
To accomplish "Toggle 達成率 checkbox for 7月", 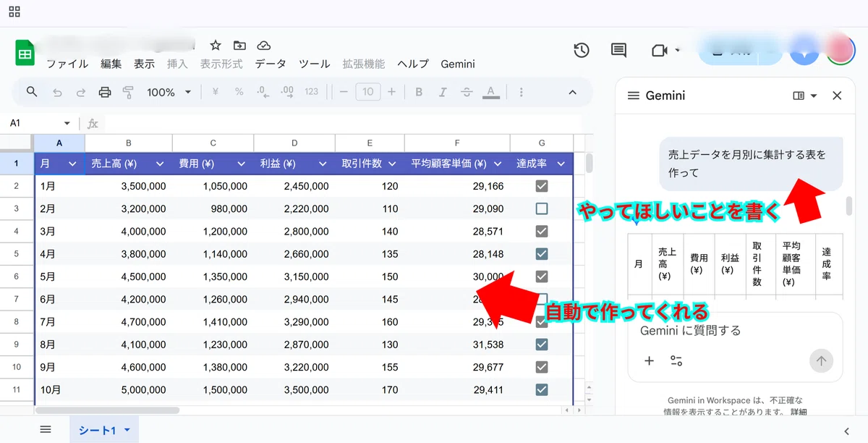I will click(x=542, y=321).
